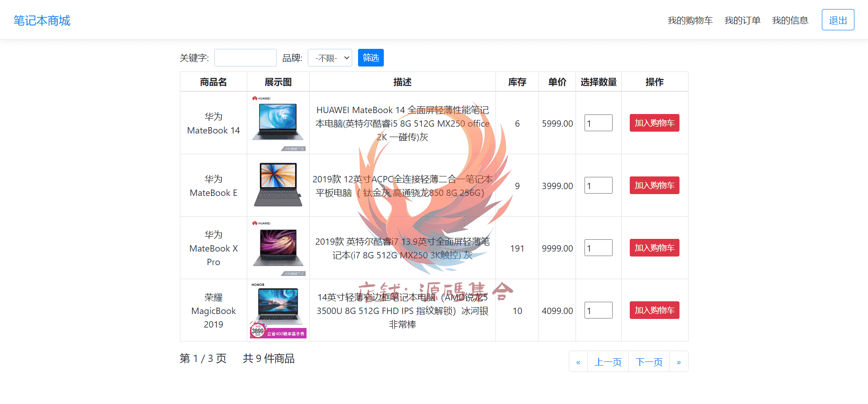This screenshot has width=868, height=404.
Task: Open the 笔记本商城 home link
Action: pos(42,20)
